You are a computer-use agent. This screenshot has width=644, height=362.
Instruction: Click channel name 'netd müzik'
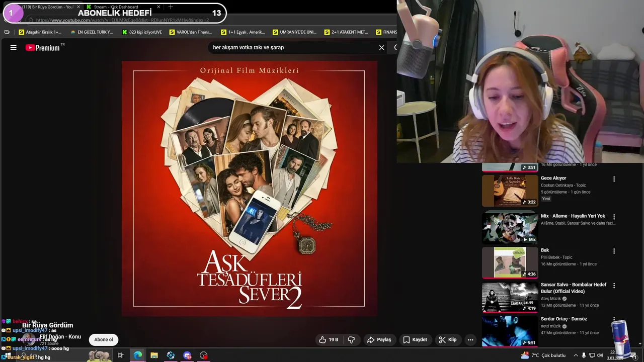551,326
